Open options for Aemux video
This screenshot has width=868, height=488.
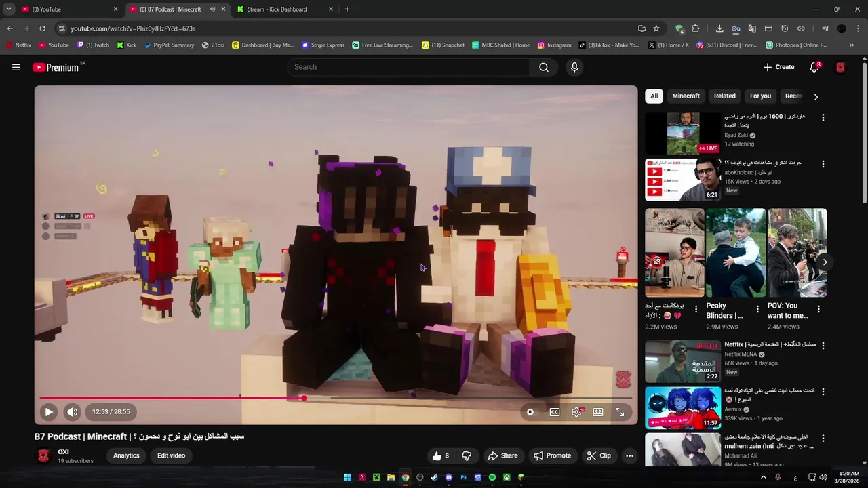coord(823,392)
